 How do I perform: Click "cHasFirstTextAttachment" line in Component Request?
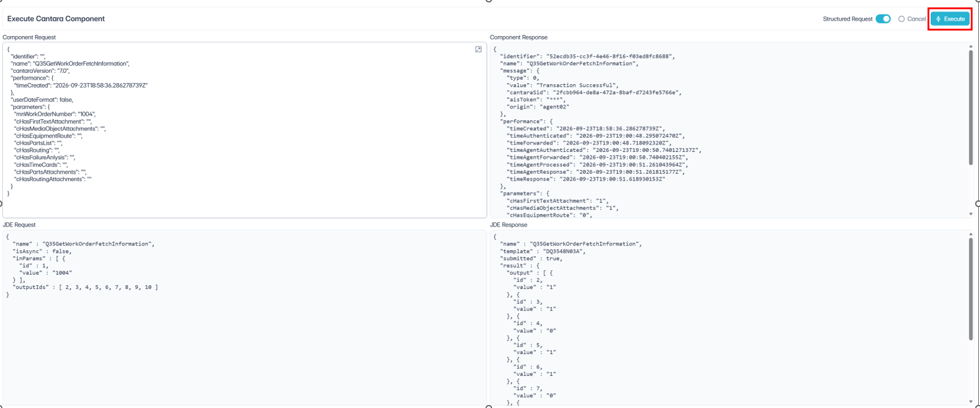coord(53,122)
